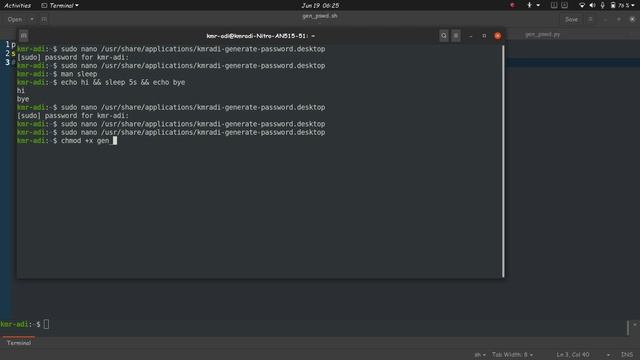Open the clock showing Jun 19 06:25
640x360 pixels.
coord(320,5)
